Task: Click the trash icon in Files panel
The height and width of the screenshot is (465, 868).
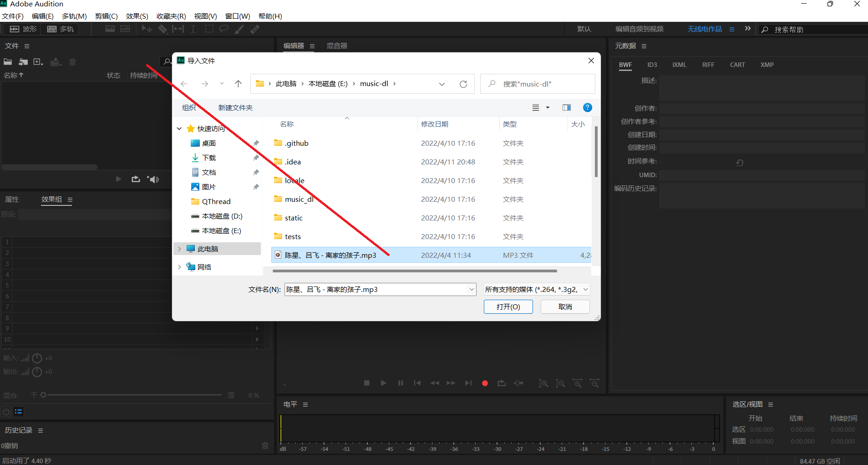Action: tap(72, 62)
